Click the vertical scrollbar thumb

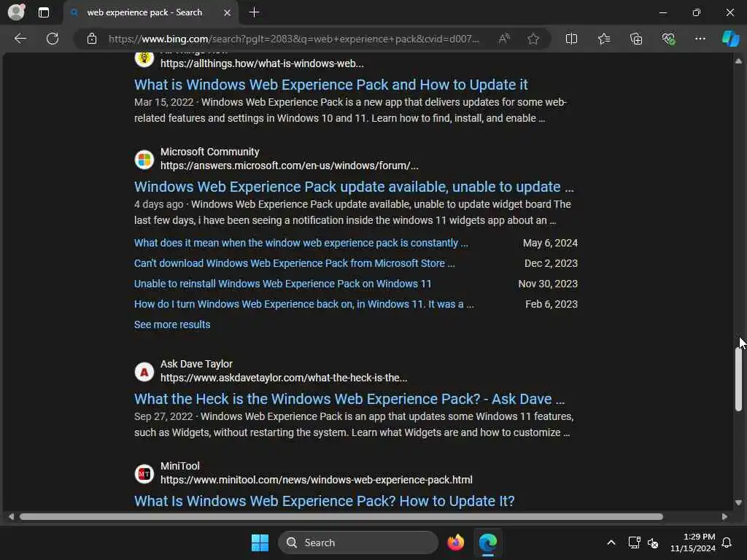[738, 379]
